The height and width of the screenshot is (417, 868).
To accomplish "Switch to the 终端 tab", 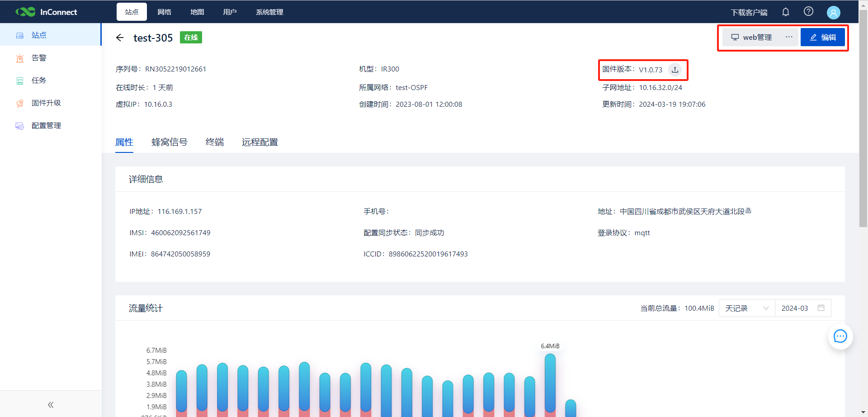I will click(215, 142).
